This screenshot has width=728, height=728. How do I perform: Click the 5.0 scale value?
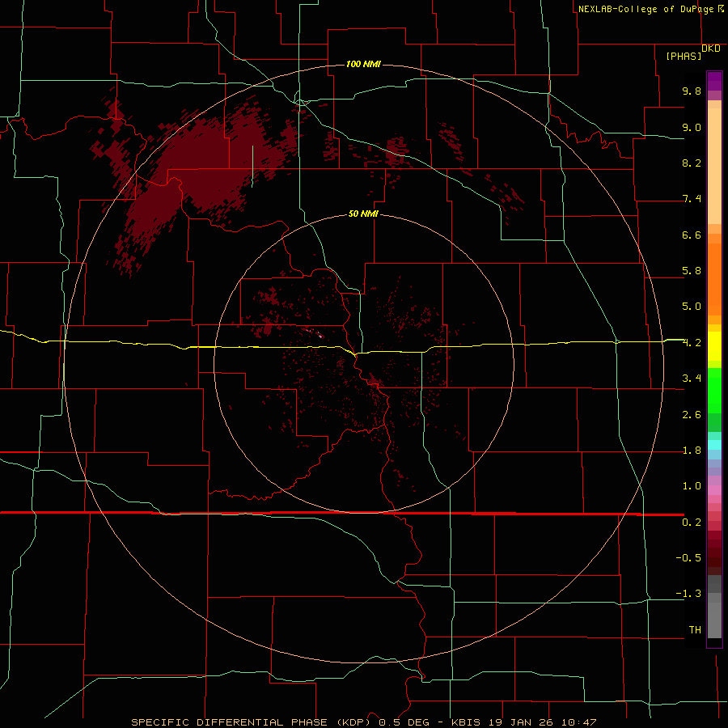coord(692,307)
